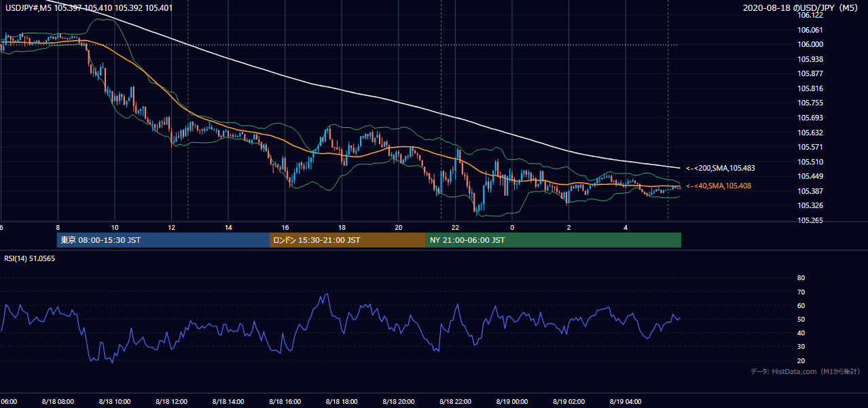Viewport: 868px width, 408px height.
Task: Open the HistData.com data source credit
Action: 806,371
